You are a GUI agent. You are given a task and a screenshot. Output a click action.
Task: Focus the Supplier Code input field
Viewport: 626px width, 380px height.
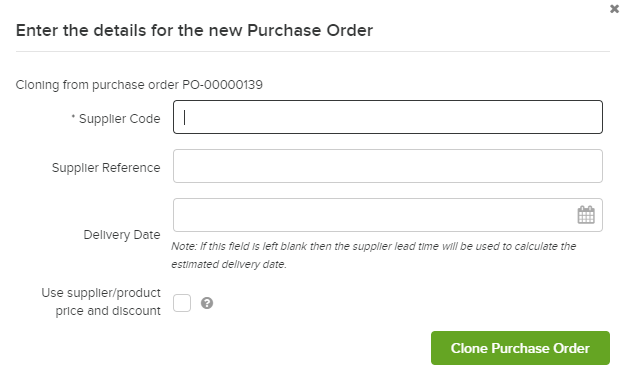click(388, 117)
